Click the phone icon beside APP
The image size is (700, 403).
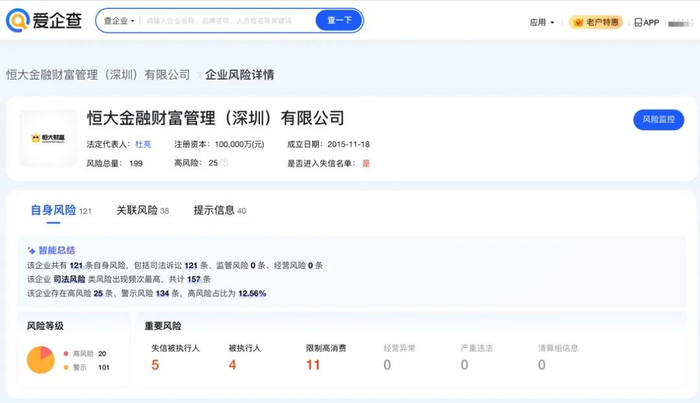638,22
